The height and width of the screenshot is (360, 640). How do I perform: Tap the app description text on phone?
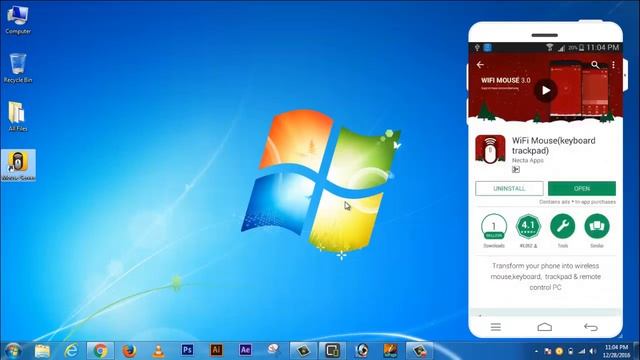(x=545, y=276)
